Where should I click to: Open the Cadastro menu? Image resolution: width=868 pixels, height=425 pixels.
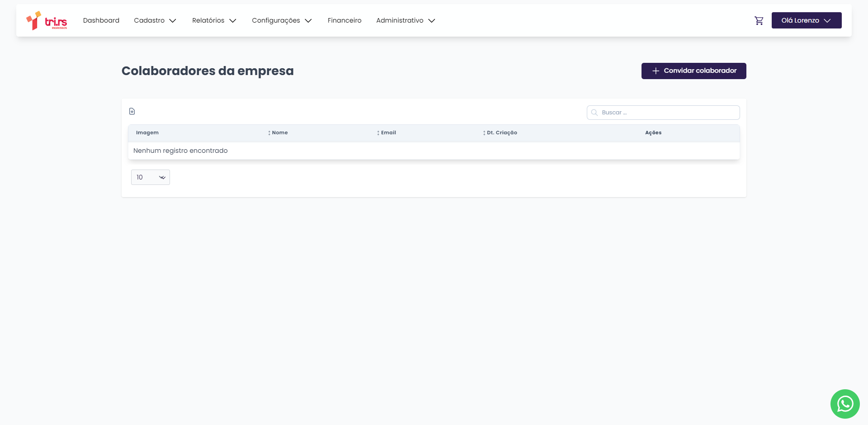(x=155, y=20)
